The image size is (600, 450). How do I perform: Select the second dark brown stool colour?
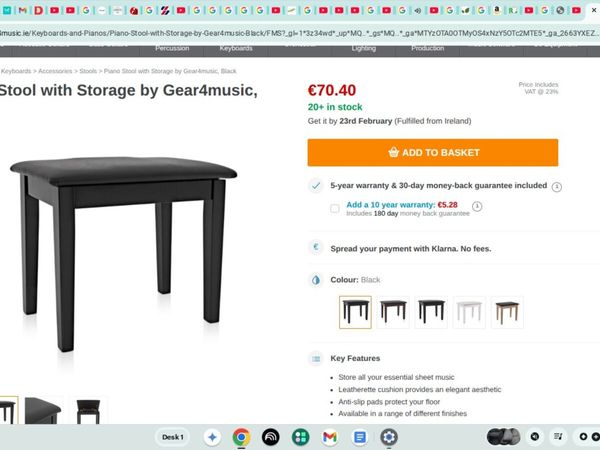pyautogui.click(x=393, y=312)
